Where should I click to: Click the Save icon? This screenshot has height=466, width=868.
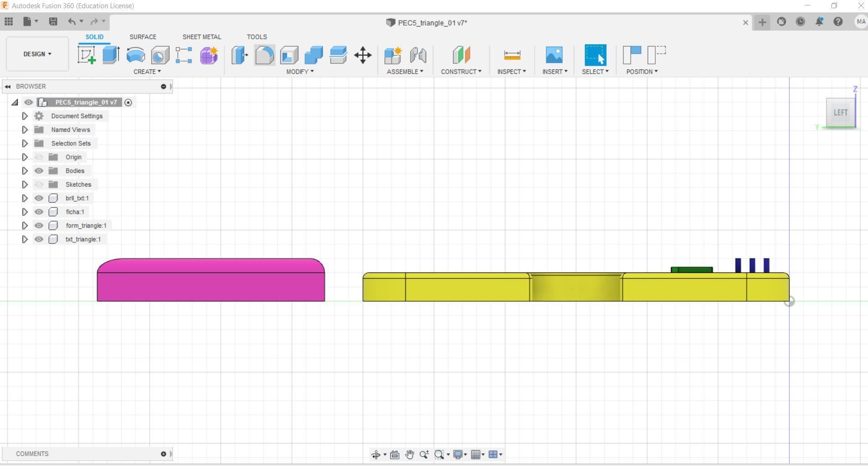(53, 21)
